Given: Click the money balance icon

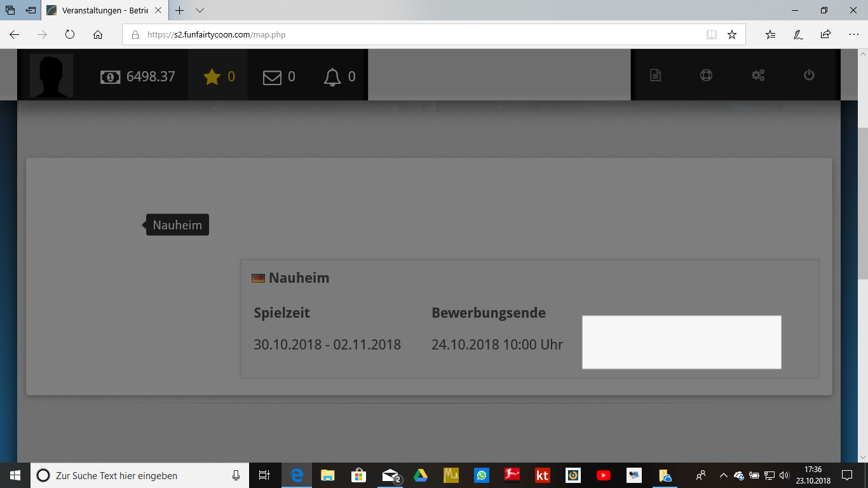Looking at the screenshot, I should tap(110, 77).
